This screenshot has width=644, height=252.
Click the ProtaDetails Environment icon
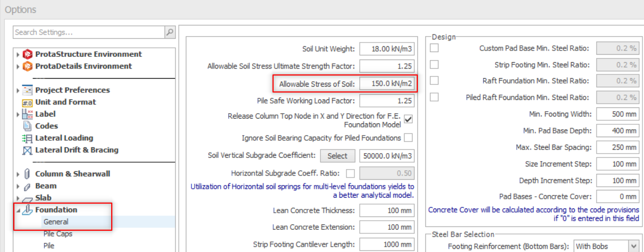[x=28, y=66]
